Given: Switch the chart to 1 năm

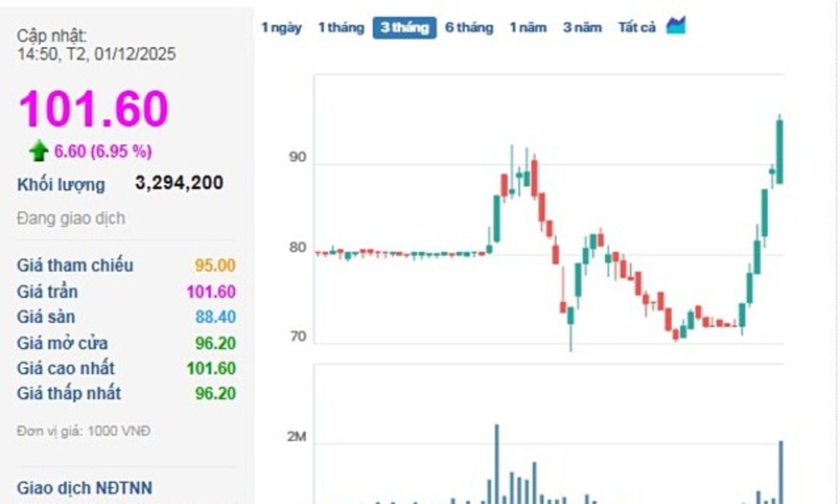Looking at the screenshot, I should (528, 28).
